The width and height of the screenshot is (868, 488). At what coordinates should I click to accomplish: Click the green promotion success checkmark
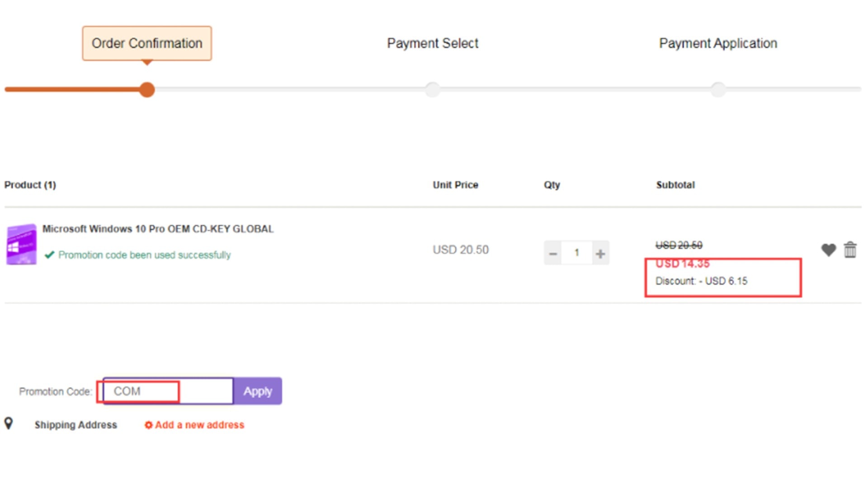coord(49,255)
